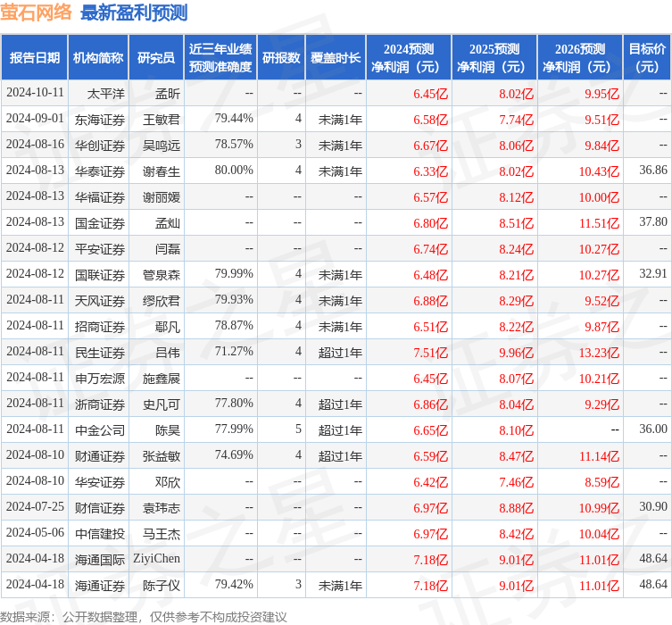Click researcher 孟昕
The width and height of the screenshot is (672, 625).
tap(168, 94)
